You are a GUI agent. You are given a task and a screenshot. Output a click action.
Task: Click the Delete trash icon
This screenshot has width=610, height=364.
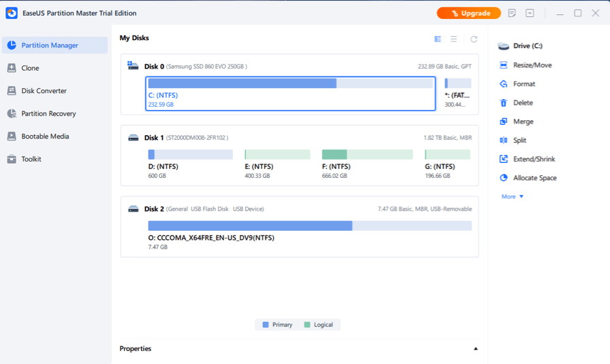(503, 103)
